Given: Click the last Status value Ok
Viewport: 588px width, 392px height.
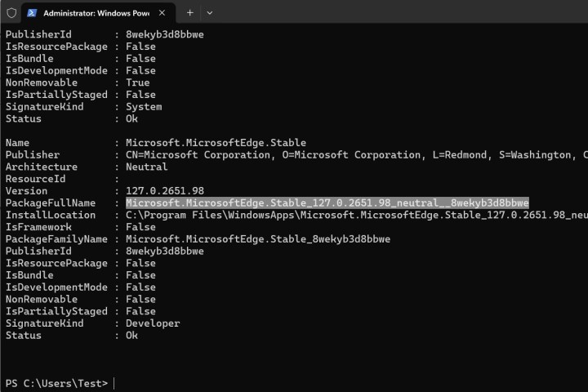Looking at the screenshot, I should (131, 336).
